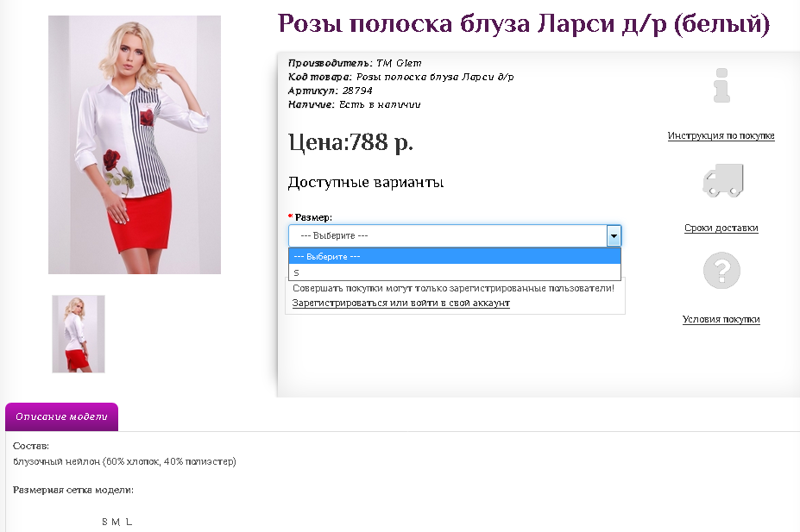This screenshot has width=800, height=532.
Task: Click the delivery truck icon
Action: 722,180
